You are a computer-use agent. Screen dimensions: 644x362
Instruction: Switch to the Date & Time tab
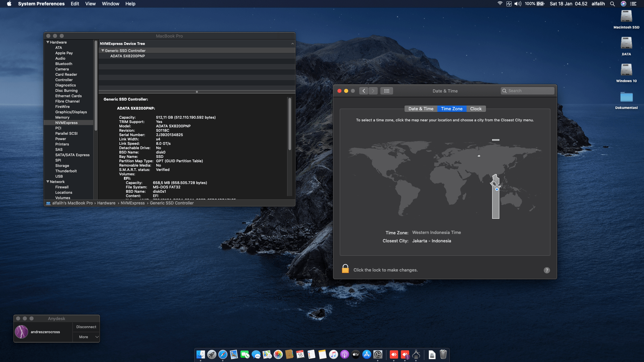click(421, 109)
